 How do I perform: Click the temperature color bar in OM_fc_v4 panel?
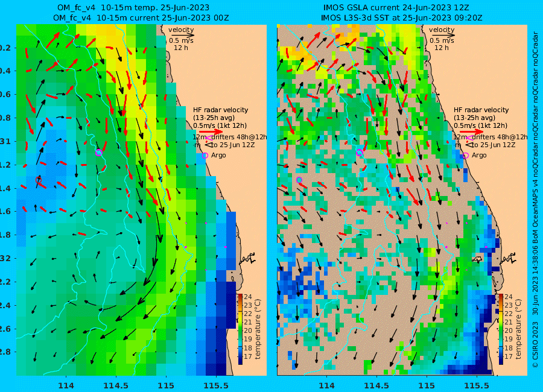tap(240, 329)
